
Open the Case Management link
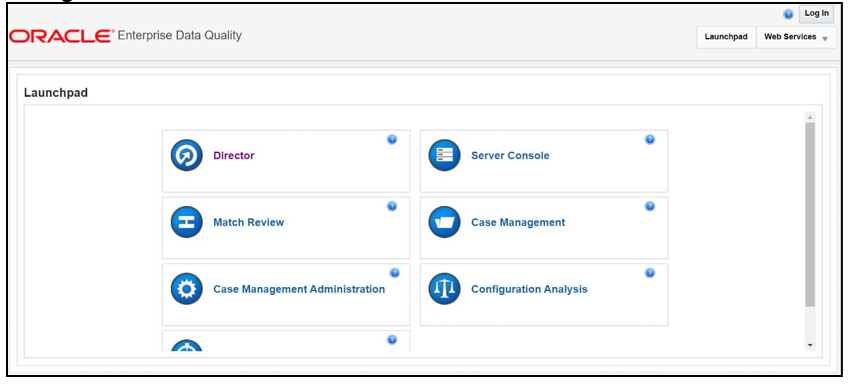click(x=518, y=222)
